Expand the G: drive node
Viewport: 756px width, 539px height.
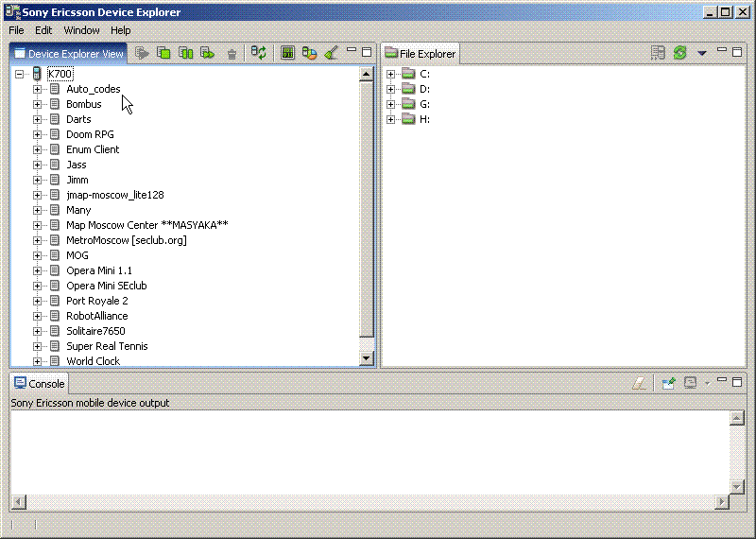point(390,104)
